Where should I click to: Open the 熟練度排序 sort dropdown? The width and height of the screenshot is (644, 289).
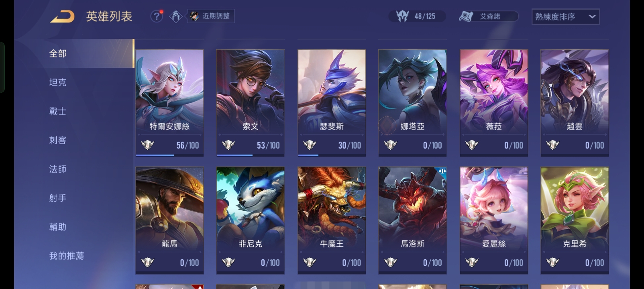coord(565,16)
